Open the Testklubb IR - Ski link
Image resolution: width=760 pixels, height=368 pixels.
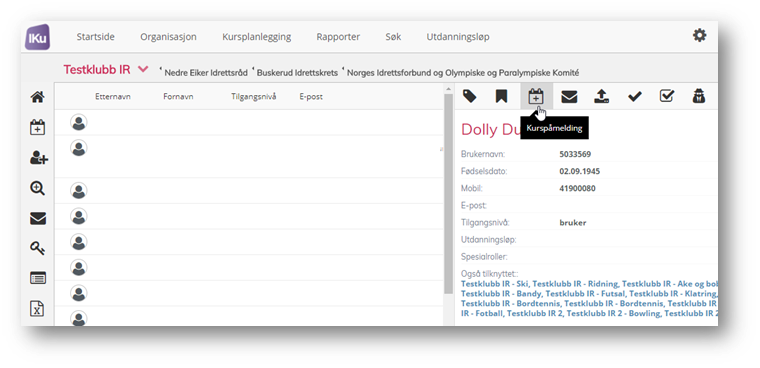(x=494, y=284)
